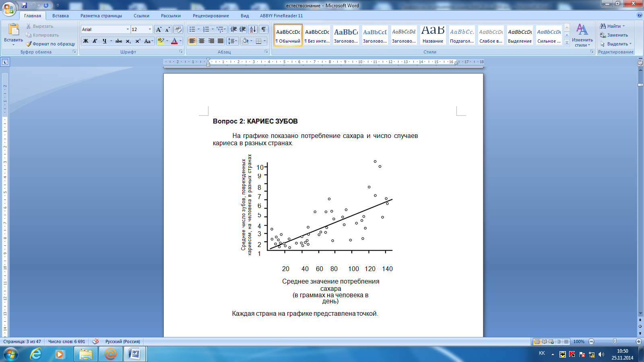
Task: Go to the Рассылки tab
Action: pos(171,16)
